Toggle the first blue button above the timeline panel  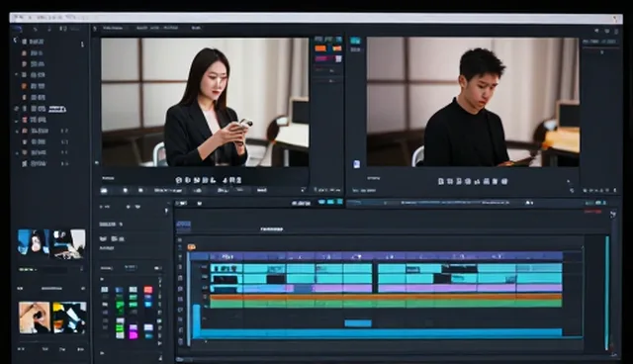(x=321, y=202)
